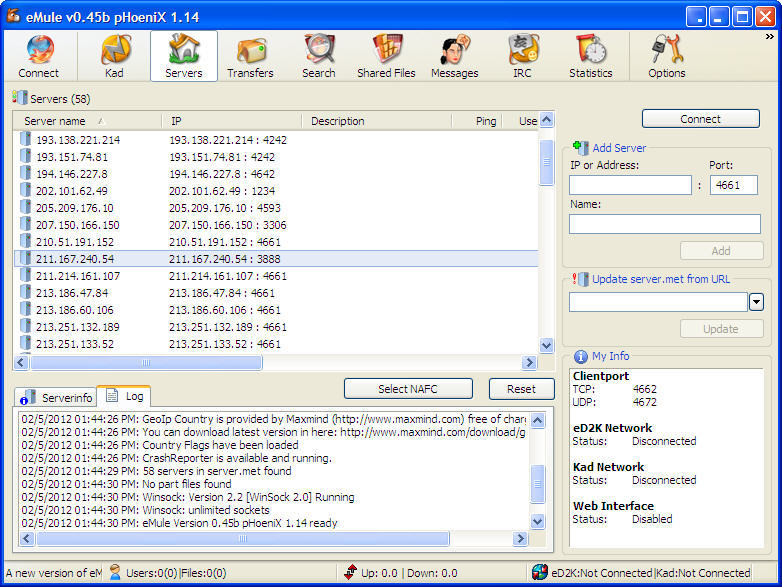This screenshot has height=587, width=782.
Task: Open the Messages window
Action: (454, 56)
